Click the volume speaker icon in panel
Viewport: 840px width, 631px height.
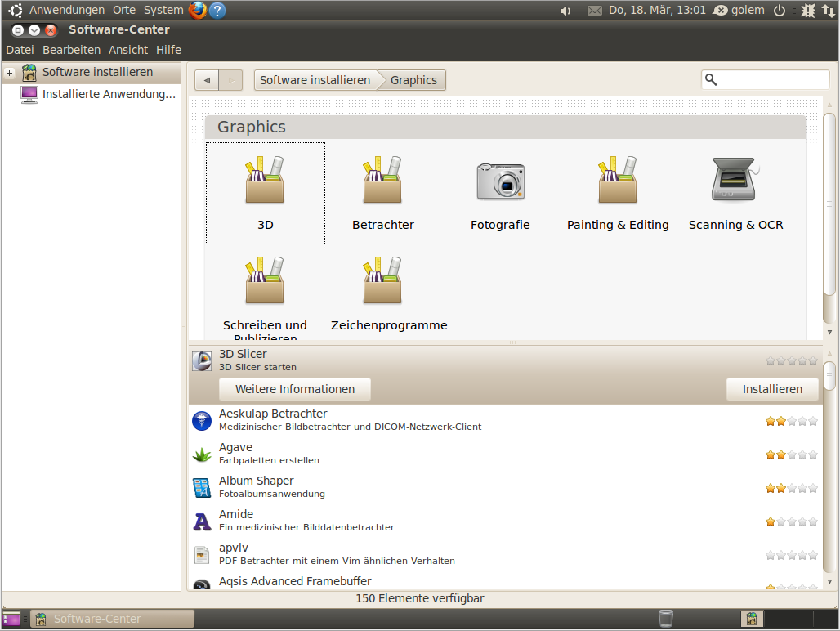pos(565,11)
